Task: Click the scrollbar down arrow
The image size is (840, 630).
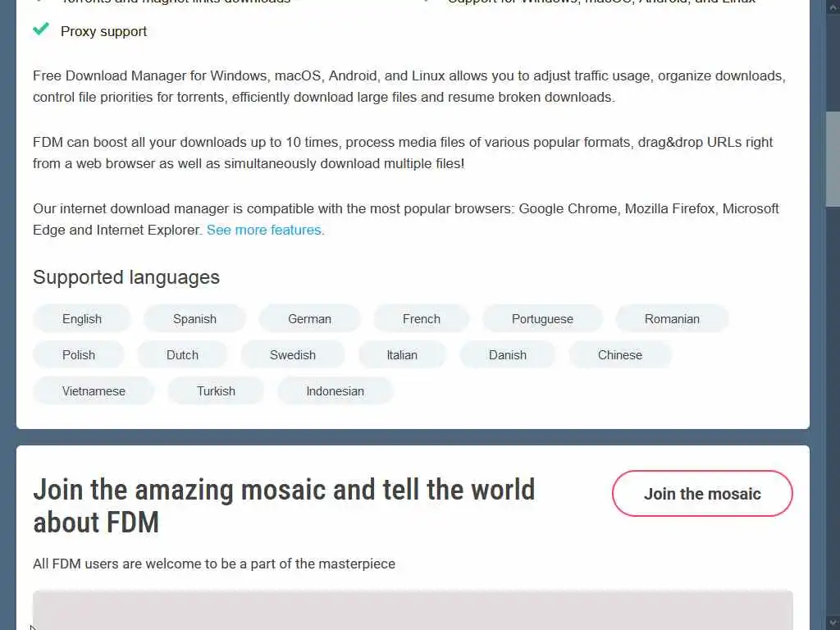Action: (x=833, y=623)
